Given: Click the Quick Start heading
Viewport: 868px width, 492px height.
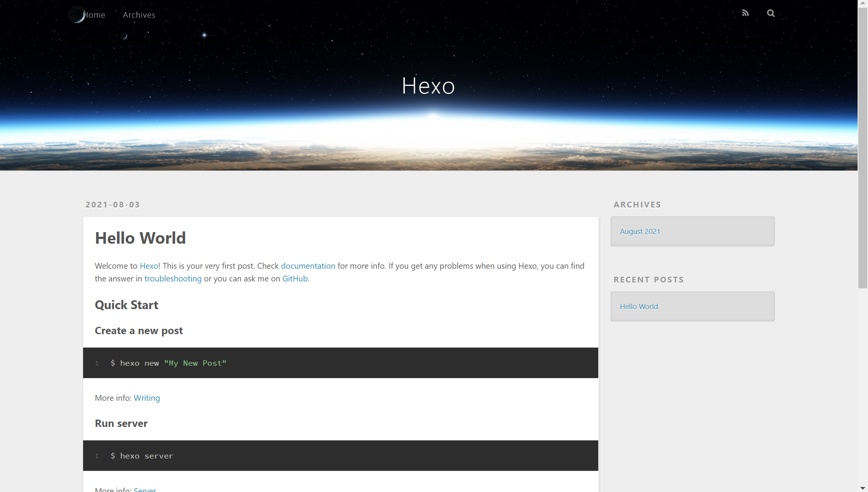Looking at the screenshot, I should click(127, 305).
